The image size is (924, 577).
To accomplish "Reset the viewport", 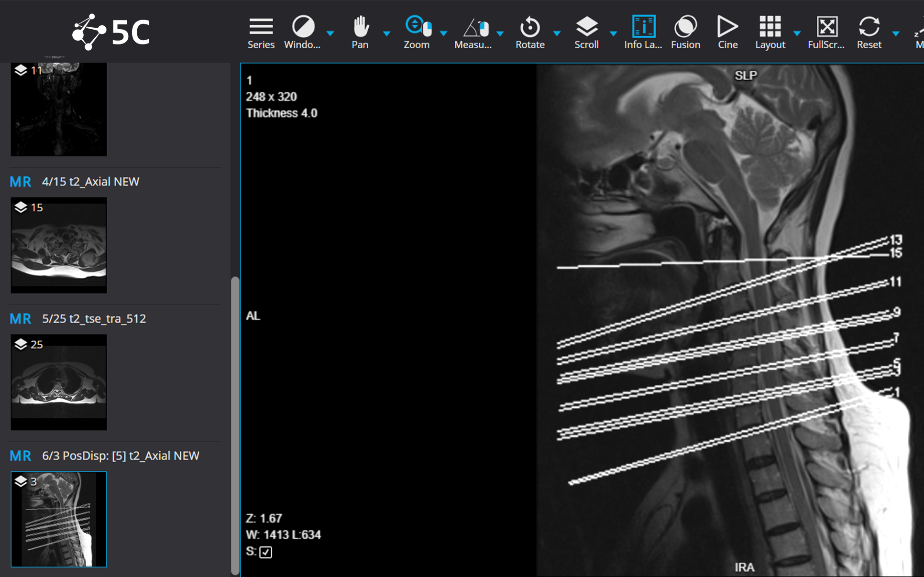I will [x=869, y=33].
